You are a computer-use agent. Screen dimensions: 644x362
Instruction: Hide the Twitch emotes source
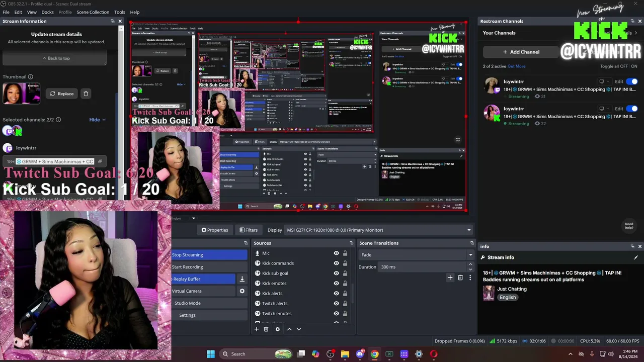pos(336,314)
